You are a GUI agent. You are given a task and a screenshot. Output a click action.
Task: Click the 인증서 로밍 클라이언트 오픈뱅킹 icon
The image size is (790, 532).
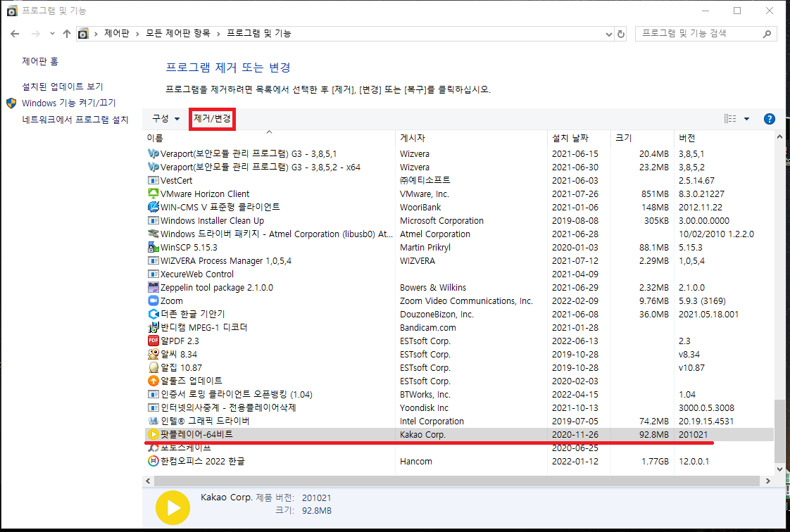(x=153, y=394)
